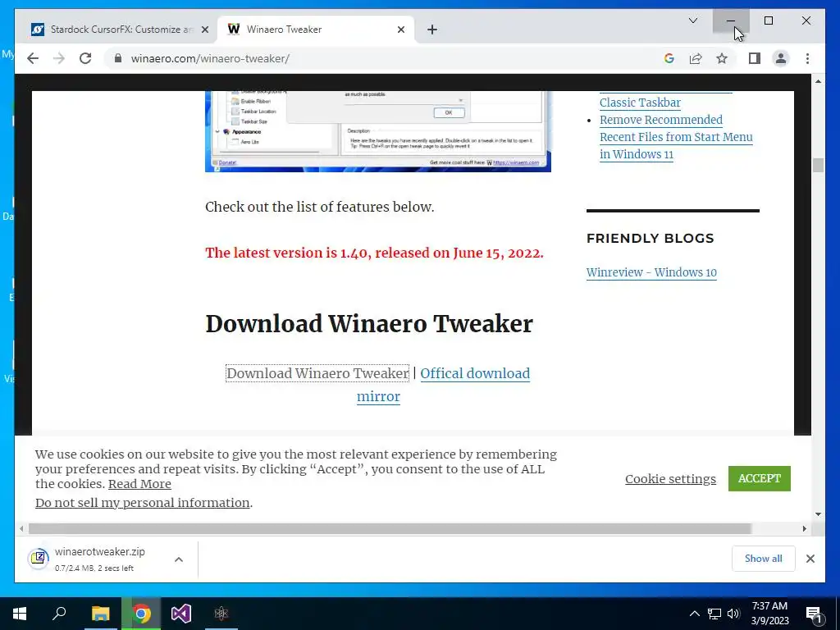Show hidden system tray icons

[x=694, y=614]
